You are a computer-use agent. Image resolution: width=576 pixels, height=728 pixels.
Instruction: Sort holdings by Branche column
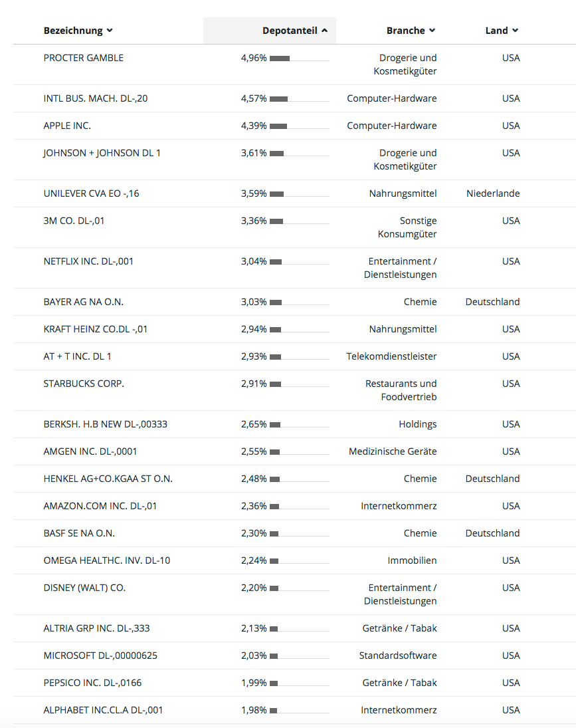click(411, 31)
